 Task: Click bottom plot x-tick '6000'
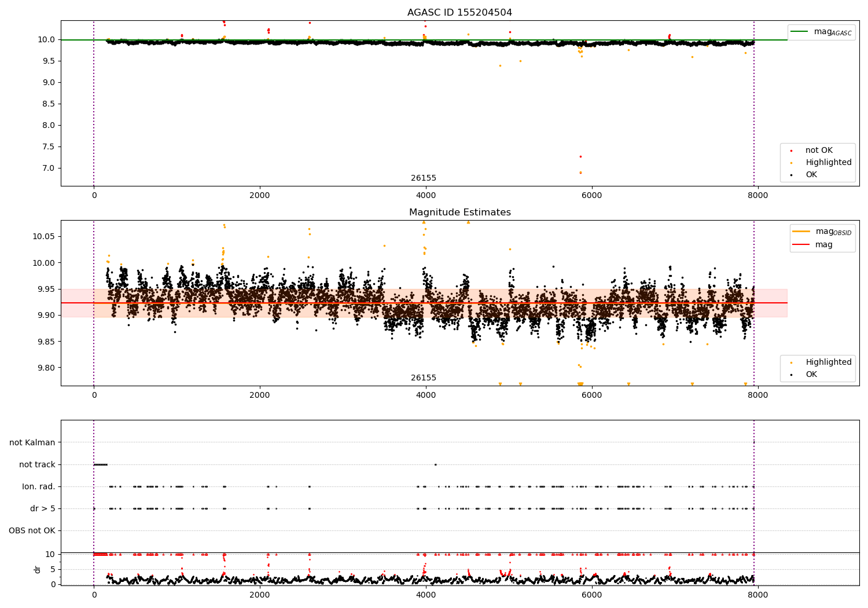pos(592,595)
